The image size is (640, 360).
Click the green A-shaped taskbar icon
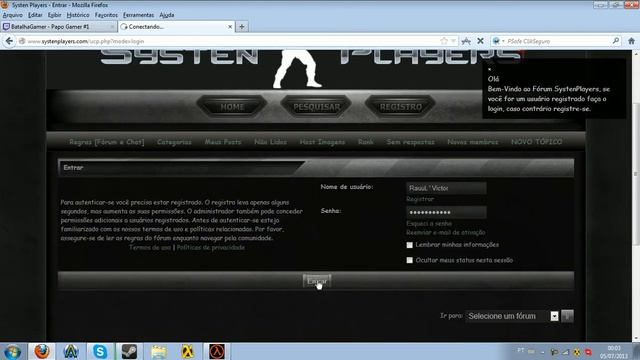(x=71, y=351)
